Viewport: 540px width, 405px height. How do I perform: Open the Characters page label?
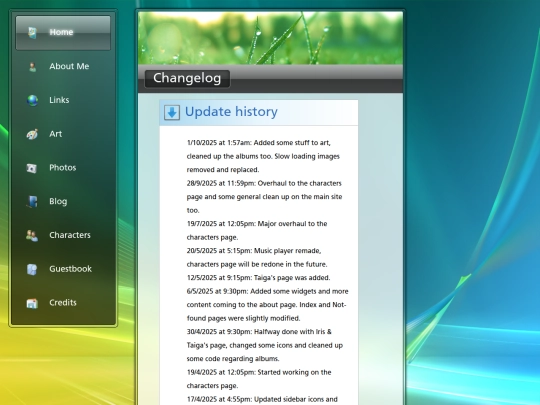[70, 235]
